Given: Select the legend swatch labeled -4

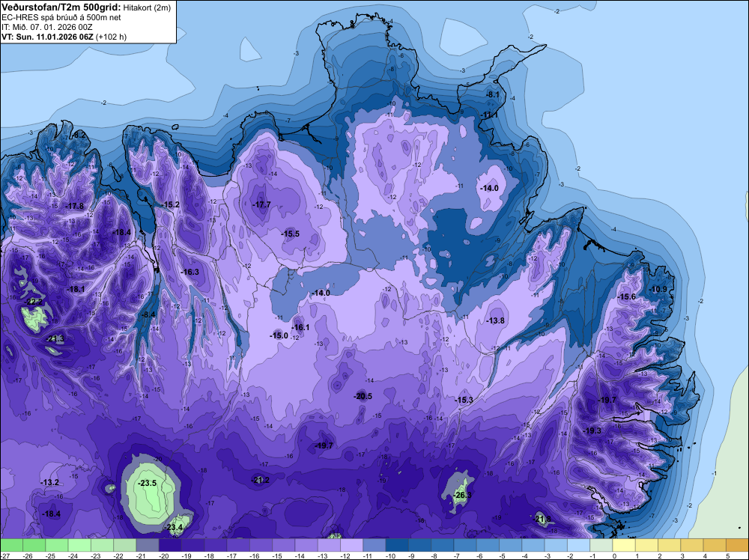Looking at the screenshot, I should pyautogui.click(x=533, y=545).
